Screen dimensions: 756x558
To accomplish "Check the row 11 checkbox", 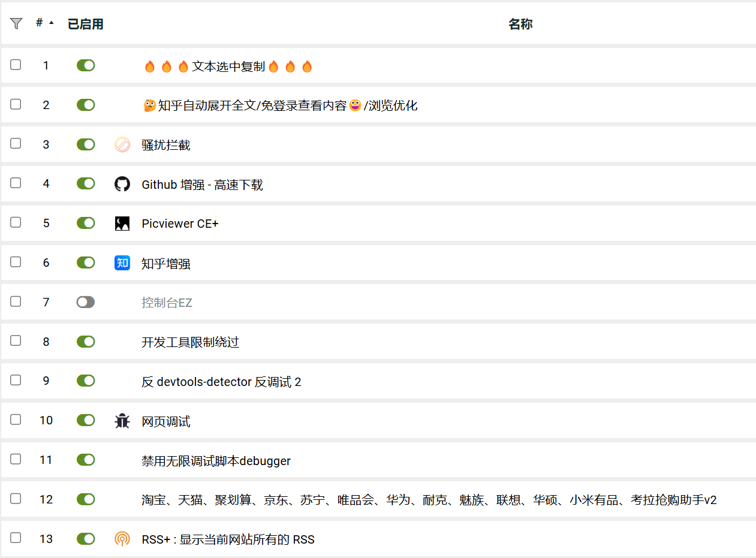I will (x=16, y=459).
